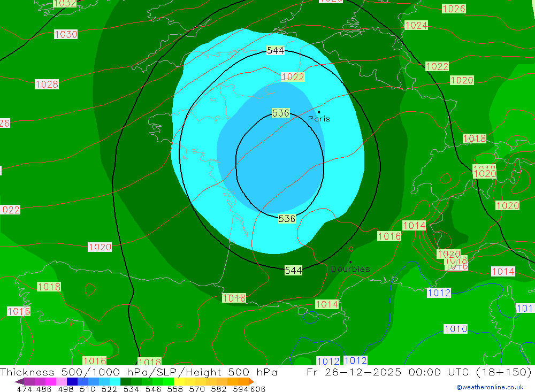Click the Dourbies location label
This screenshot has width=535, height=392.
(x=350, y=269)
